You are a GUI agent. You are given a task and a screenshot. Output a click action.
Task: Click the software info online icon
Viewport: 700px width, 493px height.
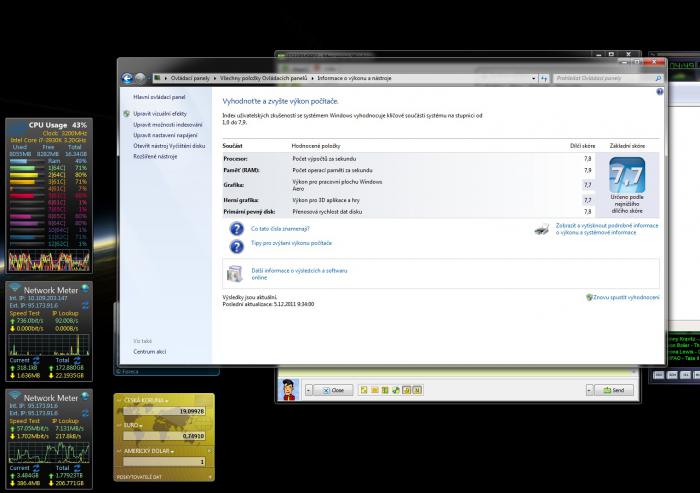click(x=234, y=273)
